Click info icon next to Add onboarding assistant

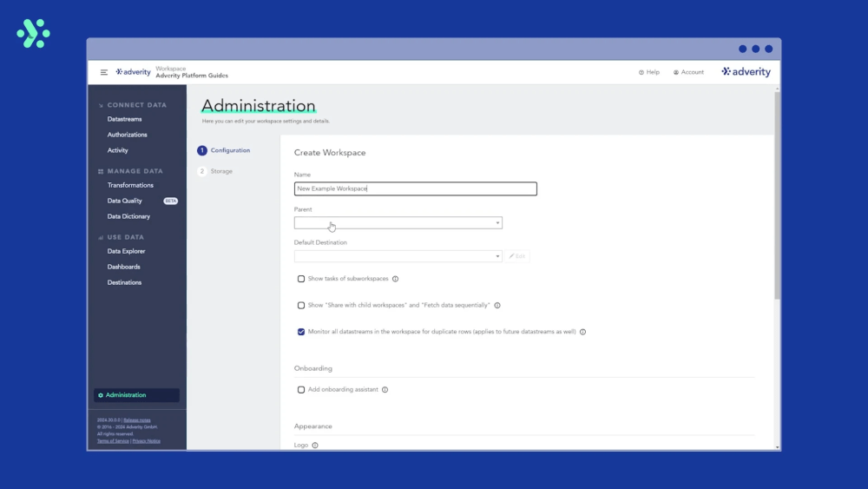(x=385, y=389)
